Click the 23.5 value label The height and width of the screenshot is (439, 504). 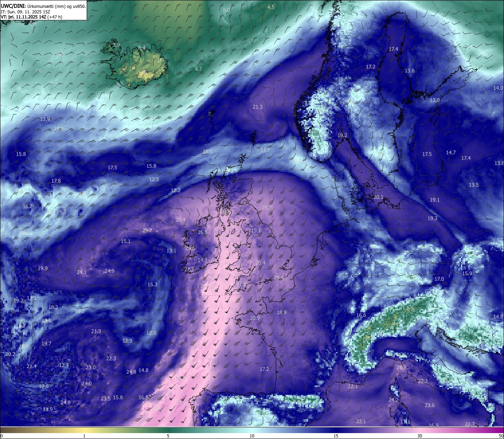click(106, 398)
